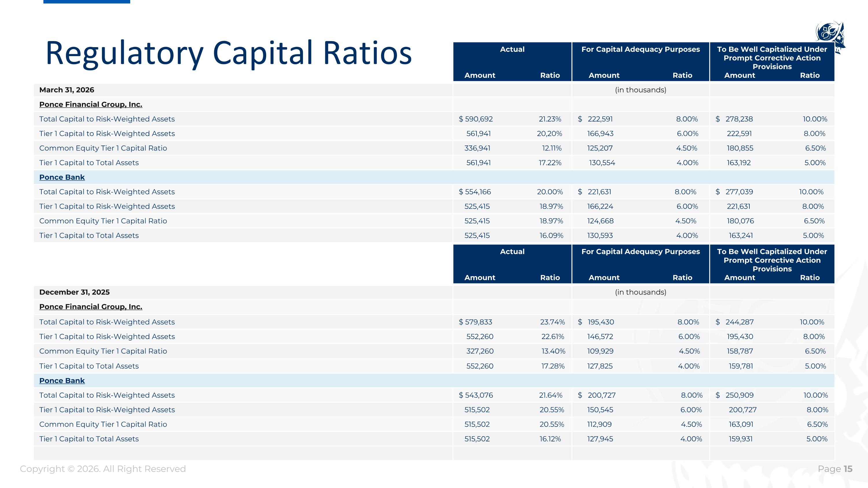Click the 'Ponce Bank' heading under March 31, 2026
This screenshot has height=488, width=868.
[x=62, y=177]
